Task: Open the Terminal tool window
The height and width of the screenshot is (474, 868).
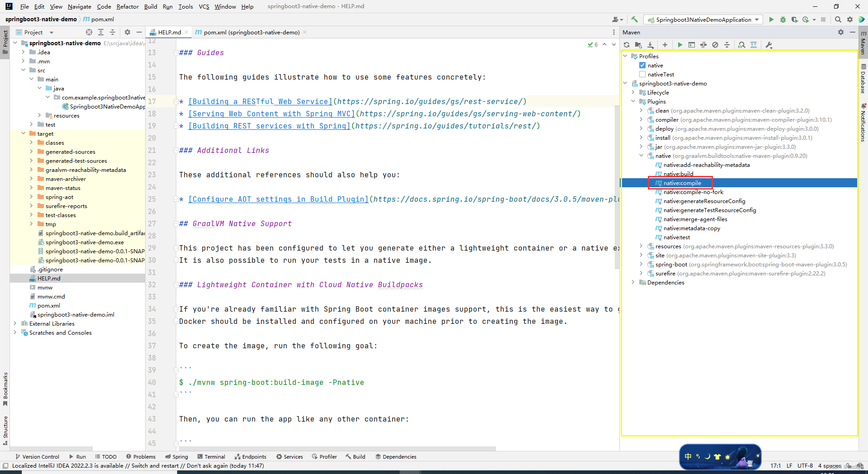Action: 211,457
